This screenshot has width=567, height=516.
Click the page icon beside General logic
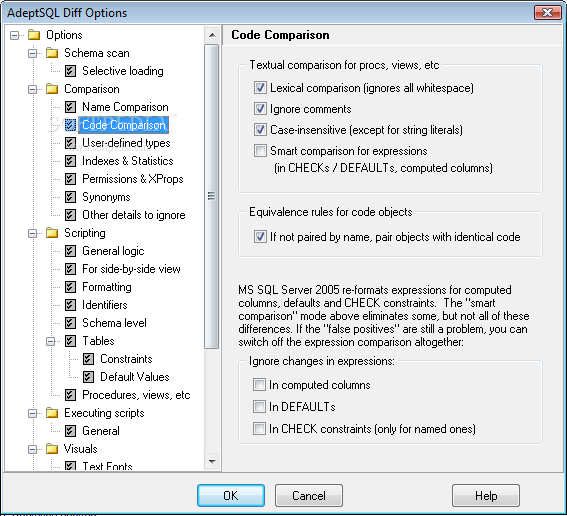(x=70, y=251)
